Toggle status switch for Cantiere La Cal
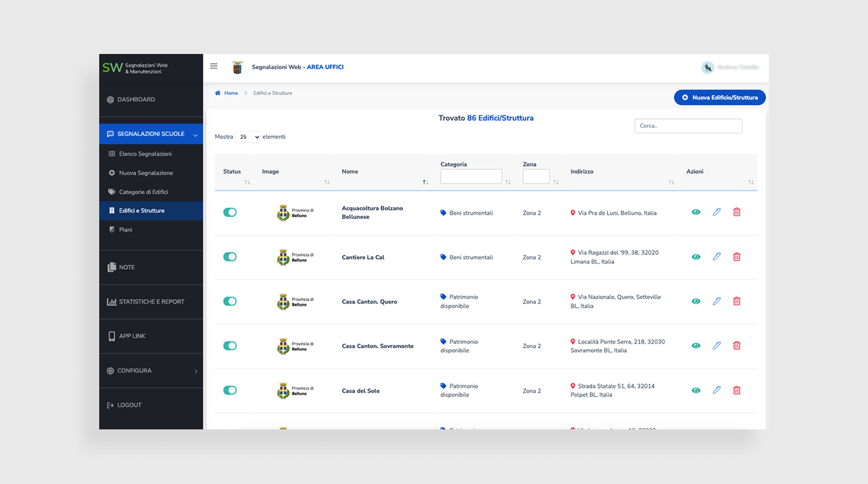868x484 pixels. point(230,257)
